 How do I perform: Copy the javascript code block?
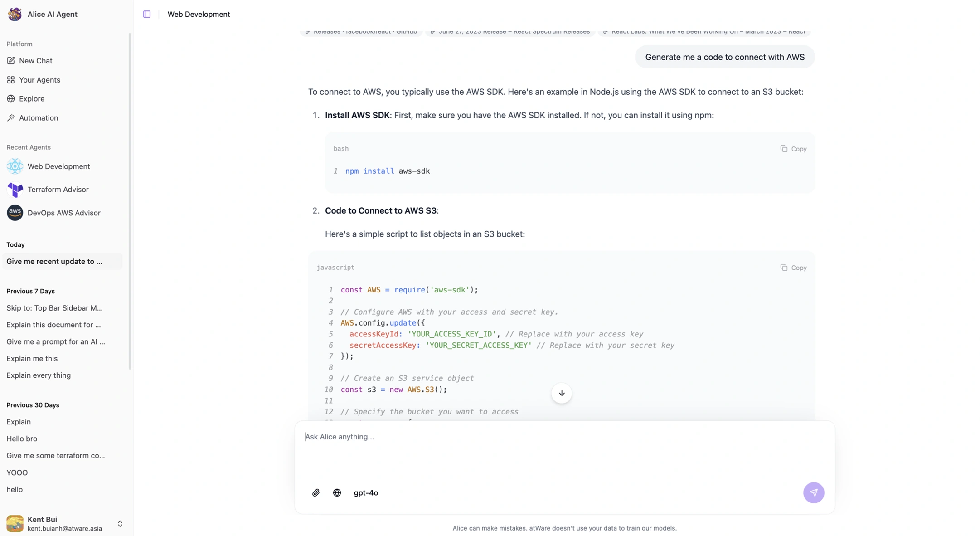[793, 268]
